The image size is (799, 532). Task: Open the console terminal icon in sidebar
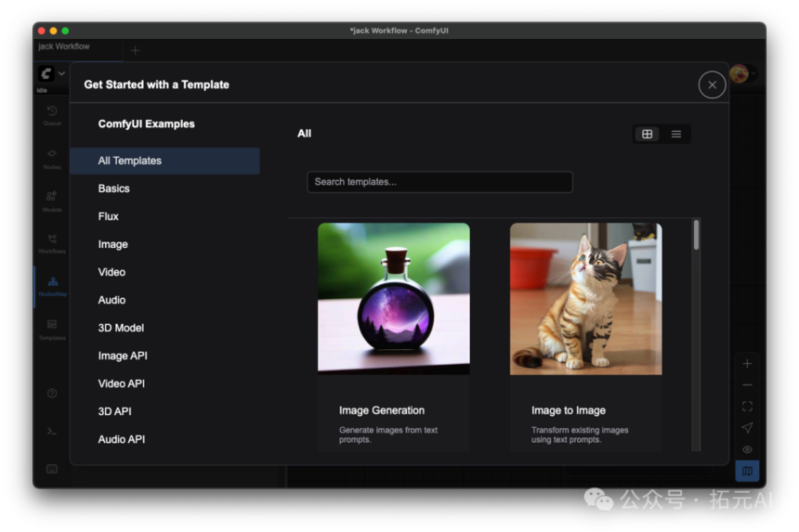pyautogui.click(x=52, y=431)
